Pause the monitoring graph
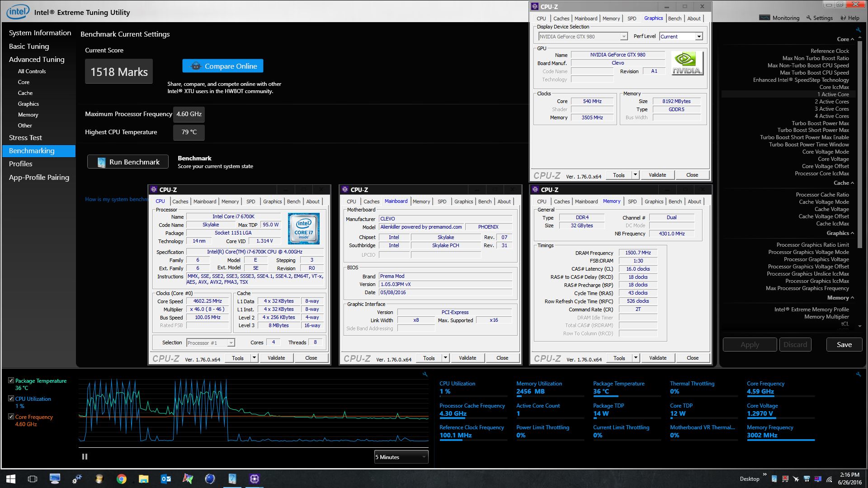The height and width of the screenshot is (488, 868). tap(85, 457)
